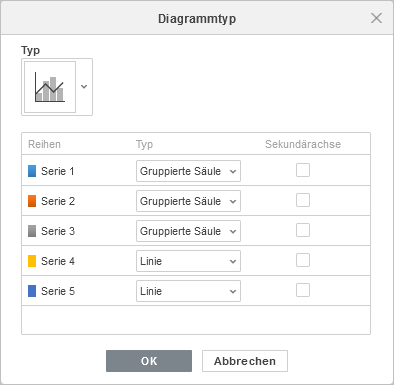Image resolution: width=394 pixels, height=385 pixels.
Task: Open the chart type dropdown arrow
Action: tap(84, 87)
